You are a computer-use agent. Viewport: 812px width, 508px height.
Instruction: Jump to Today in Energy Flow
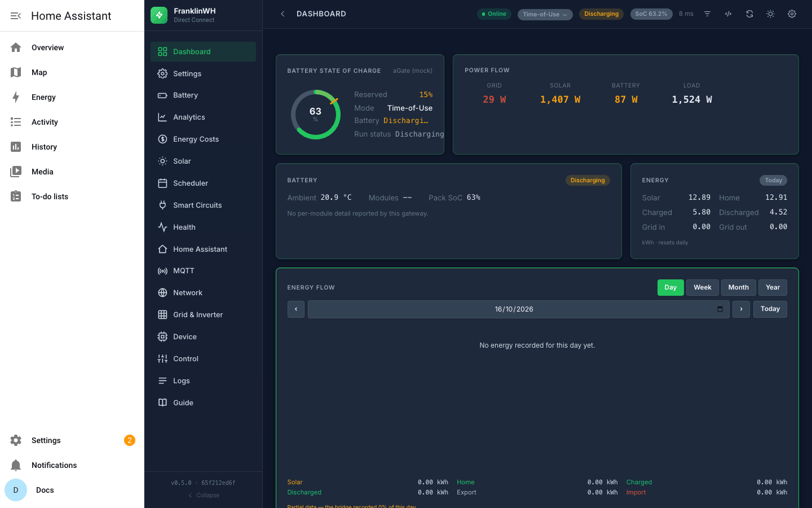tap(770, 309)
